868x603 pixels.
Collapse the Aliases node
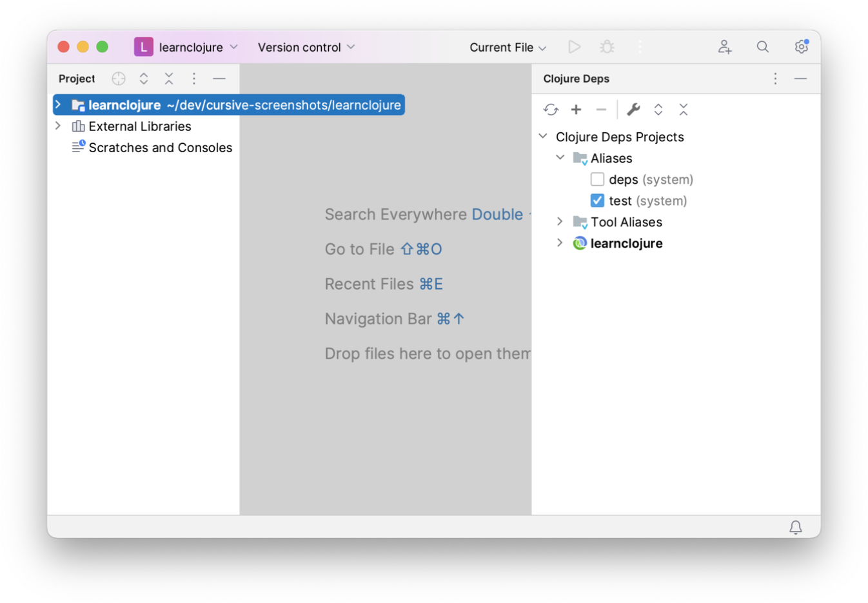coord(560,157)
